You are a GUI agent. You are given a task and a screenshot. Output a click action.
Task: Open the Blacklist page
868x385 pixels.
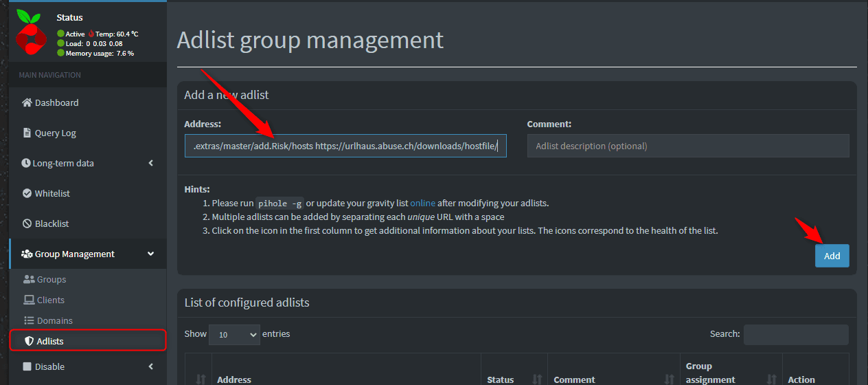88,223
